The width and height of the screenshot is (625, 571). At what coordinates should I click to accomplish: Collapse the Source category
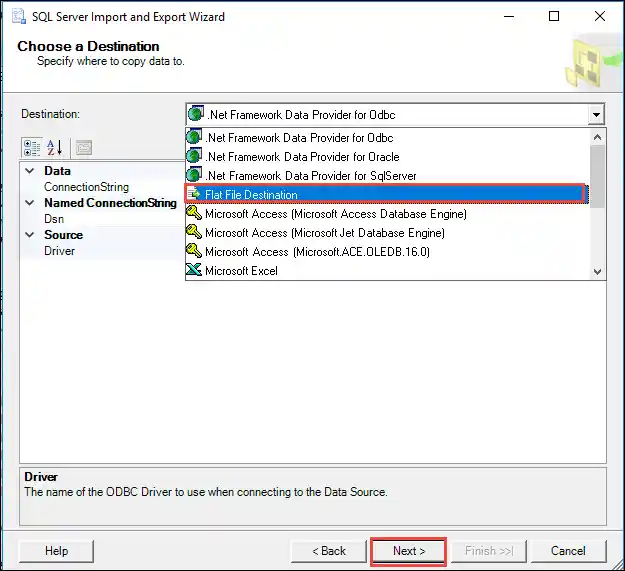click(29, 235)
